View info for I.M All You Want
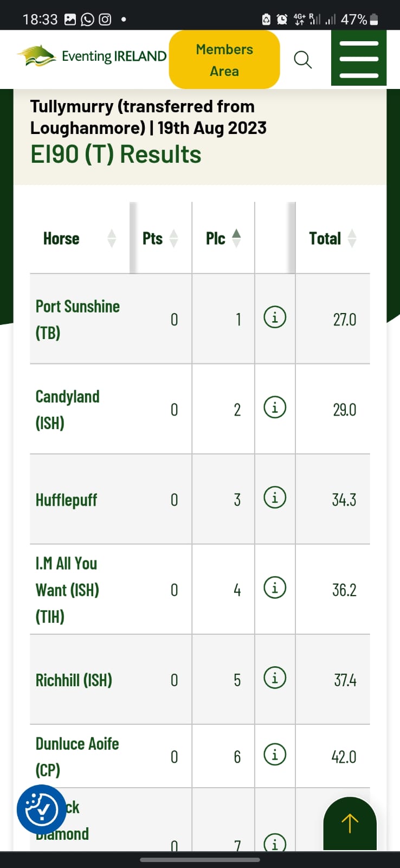This screenshot has width=400, height=868. (x=275, y=587)
